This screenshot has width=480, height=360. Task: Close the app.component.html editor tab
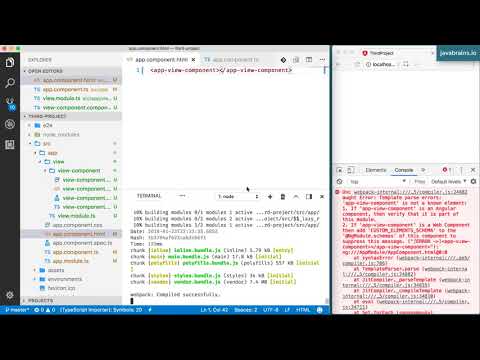click(x=193, y=60)
